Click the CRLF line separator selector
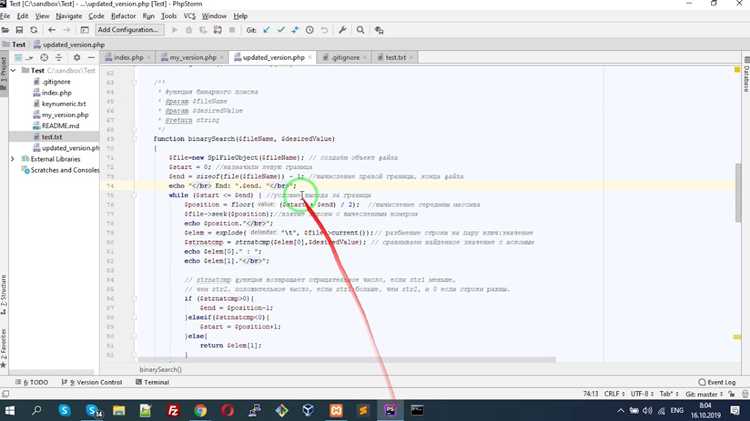The width and height of the screenshot is (750, 421). coord(614,394)
